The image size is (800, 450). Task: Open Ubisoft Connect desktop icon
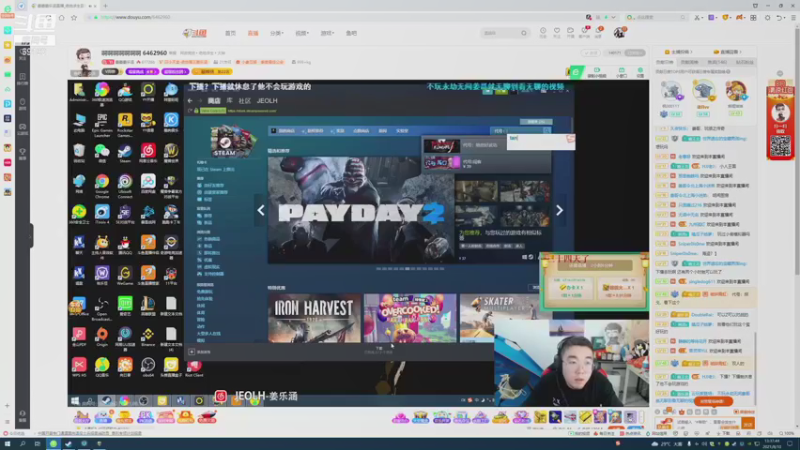coord(125,186)
